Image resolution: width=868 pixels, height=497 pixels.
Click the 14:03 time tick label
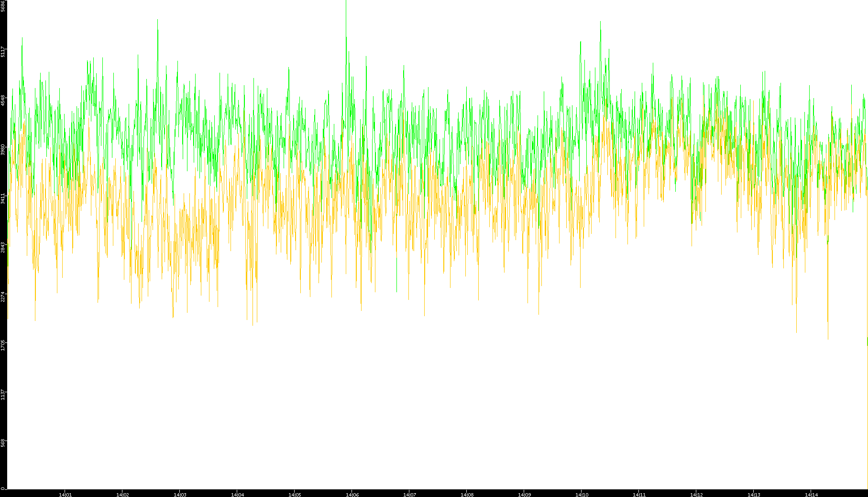pos(180,494)
